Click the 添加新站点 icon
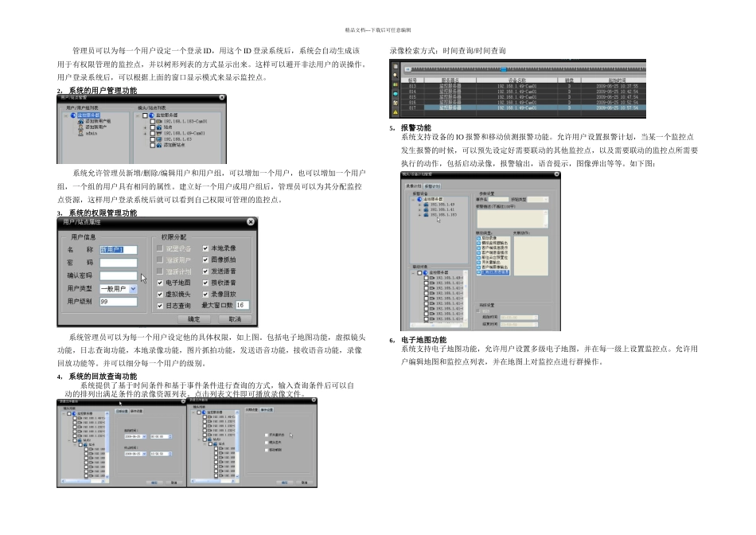 pos(159,145)
